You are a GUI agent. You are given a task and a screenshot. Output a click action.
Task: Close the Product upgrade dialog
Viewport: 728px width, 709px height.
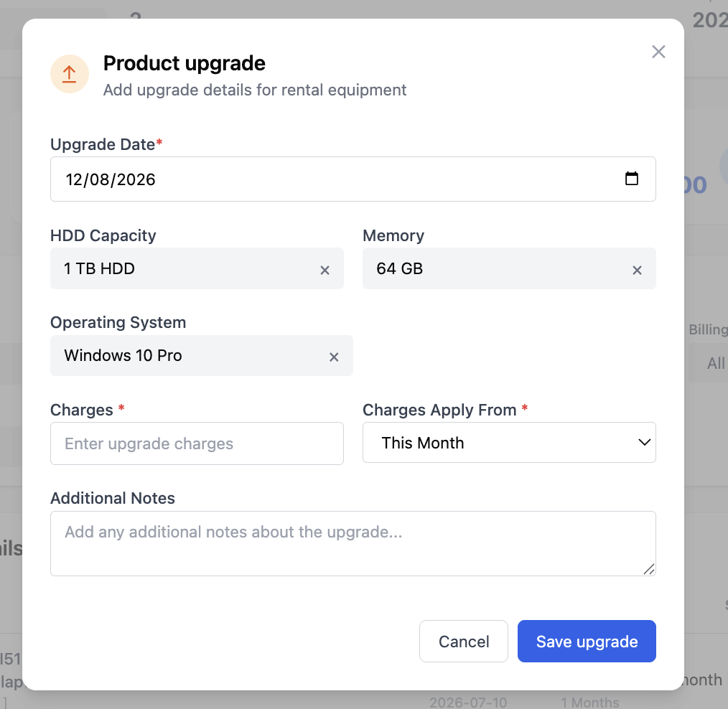pos(658,52)
